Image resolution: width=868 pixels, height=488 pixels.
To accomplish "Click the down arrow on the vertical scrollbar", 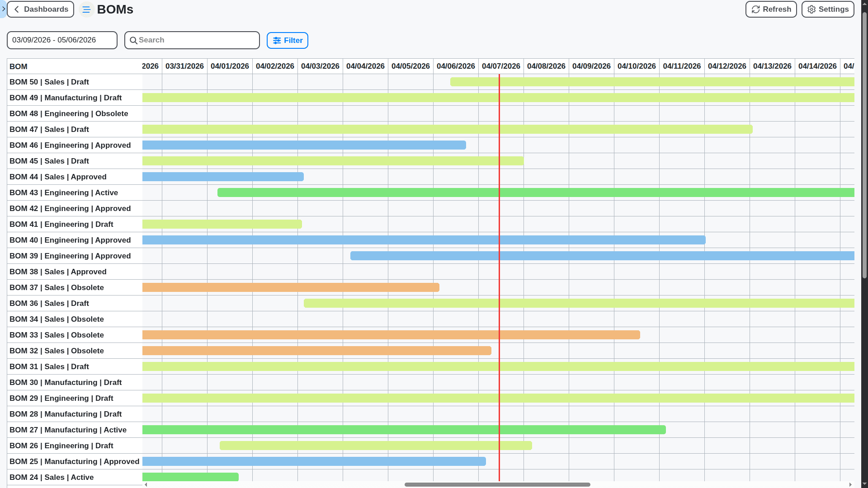I will (864, 483).
